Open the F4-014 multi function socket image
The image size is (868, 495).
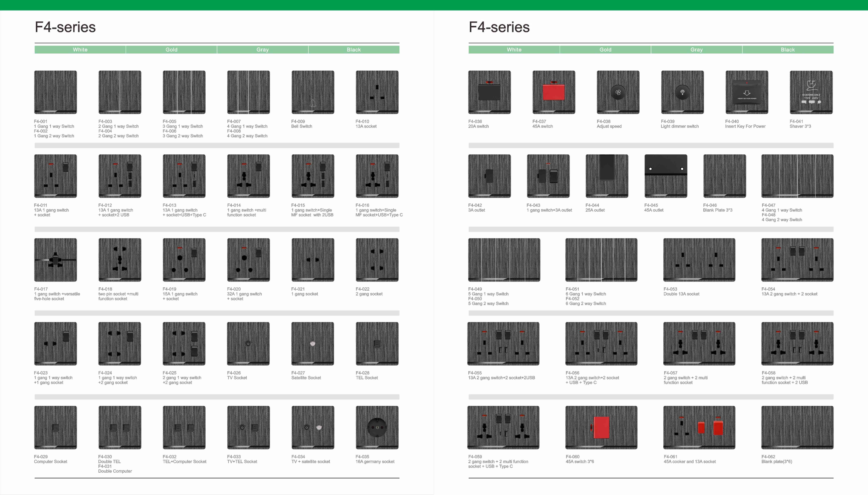tap(248, 176)
